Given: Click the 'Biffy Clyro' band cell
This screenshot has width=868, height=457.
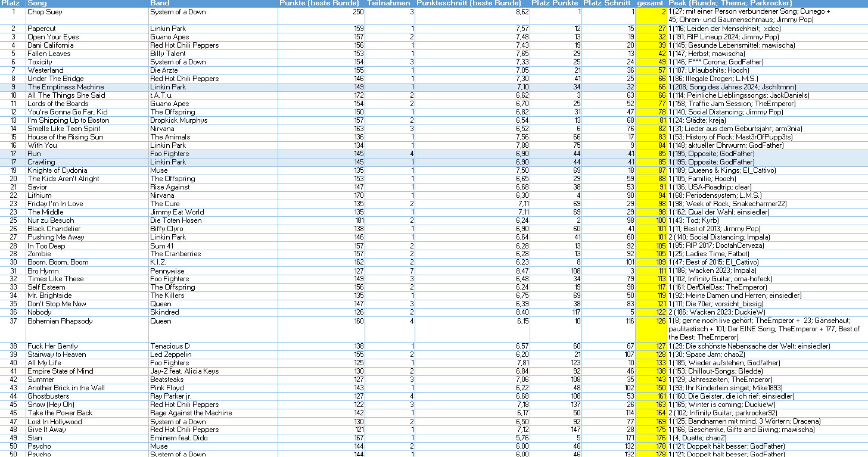Looking at the screenshot, I should point(213,229).
